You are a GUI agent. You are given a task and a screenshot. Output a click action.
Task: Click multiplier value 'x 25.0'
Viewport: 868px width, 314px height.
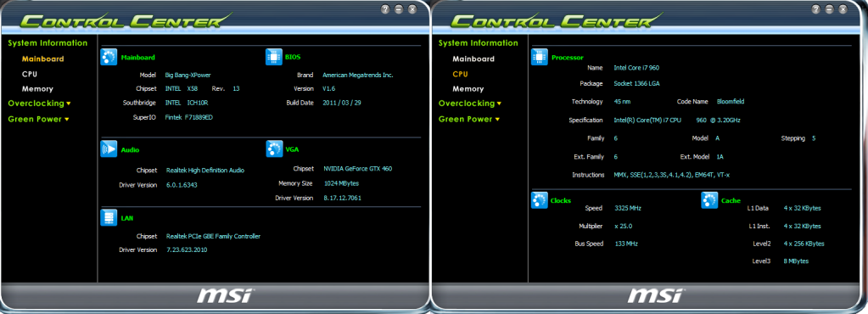624,226
